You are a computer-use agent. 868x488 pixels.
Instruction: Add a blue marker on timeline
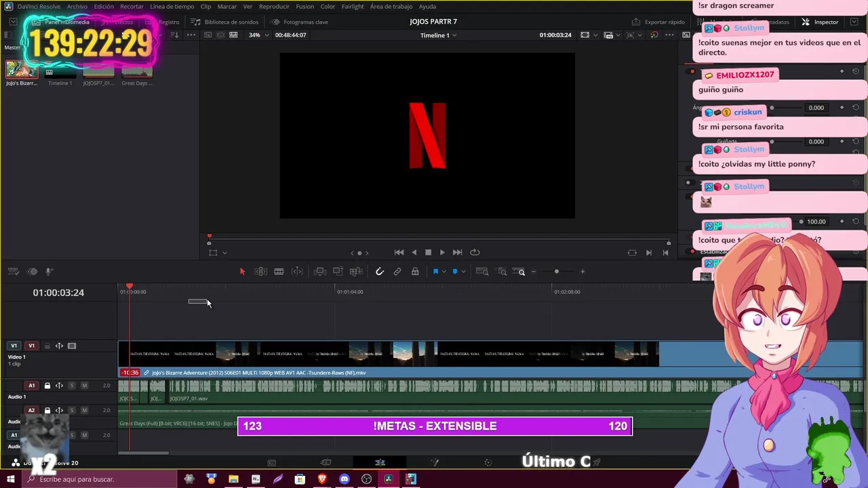[455, 272]
